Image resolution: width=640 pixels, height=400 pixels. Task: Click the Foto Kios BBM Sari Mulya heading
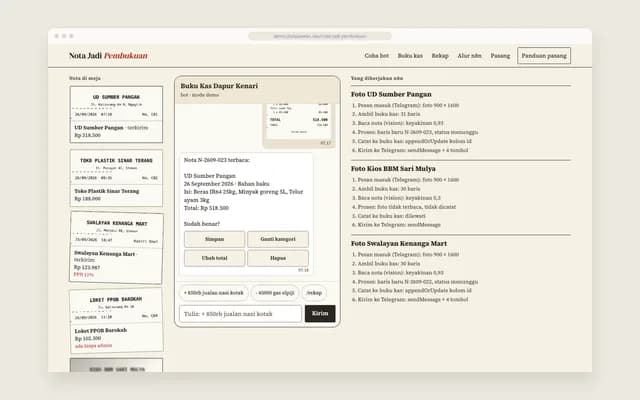[x=393, y=169]
